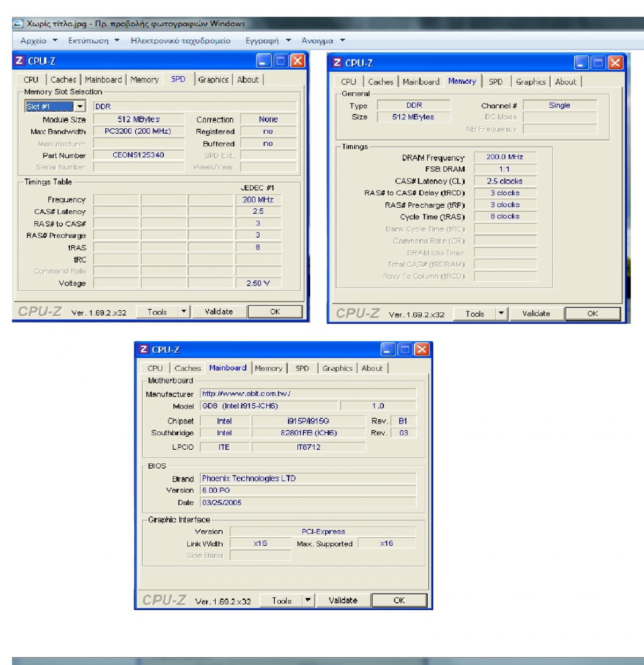
Task: Open Tools dropdown arrow in Mainboard window
Action: (x=308, y=600)
